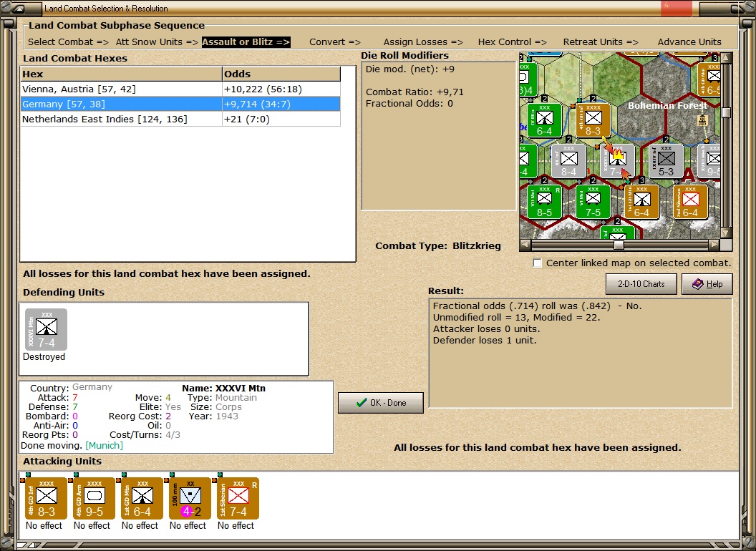
Task: Click the Convert => subphase label
Action: [x=334, y=42]
